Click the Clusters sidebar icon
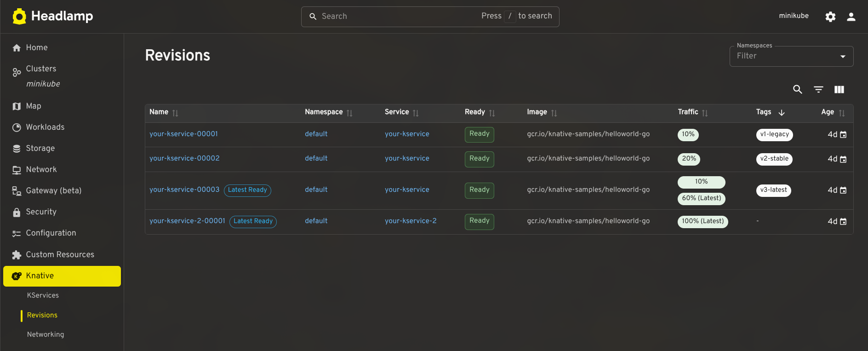 [17, 72]
